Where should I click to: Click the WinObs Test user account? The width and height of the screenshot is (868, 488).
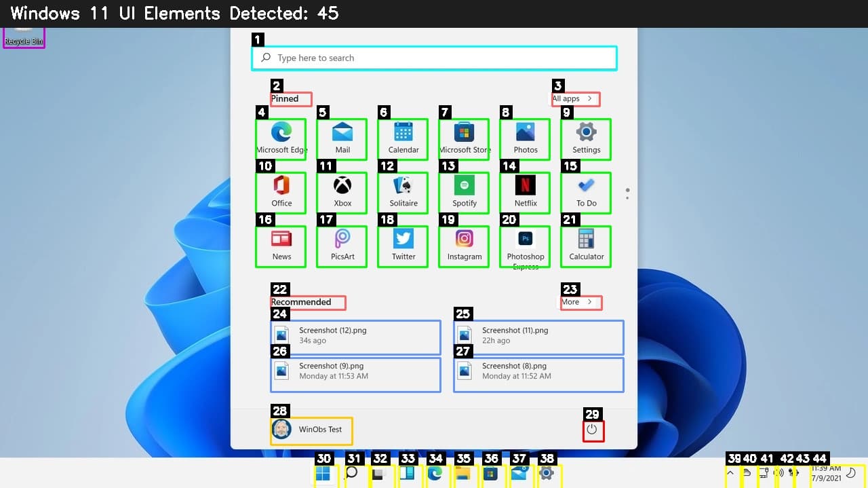311,430
